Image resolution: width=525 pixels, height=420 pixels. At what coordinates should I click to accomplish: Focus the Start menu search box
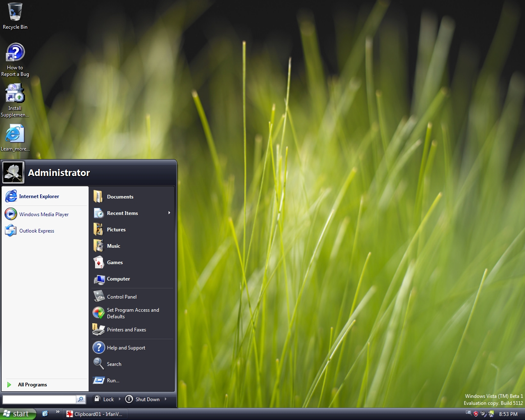pyautogui.click(x=39, y=399)
